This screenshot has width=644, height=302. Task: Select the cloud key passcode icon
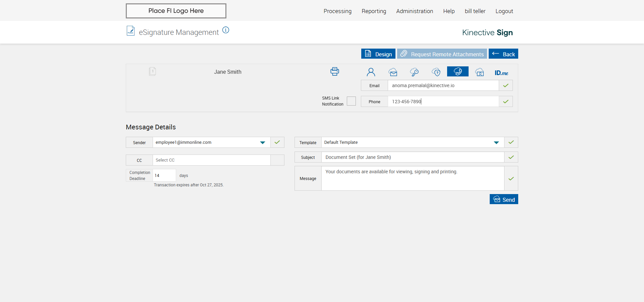click(414, 72)
